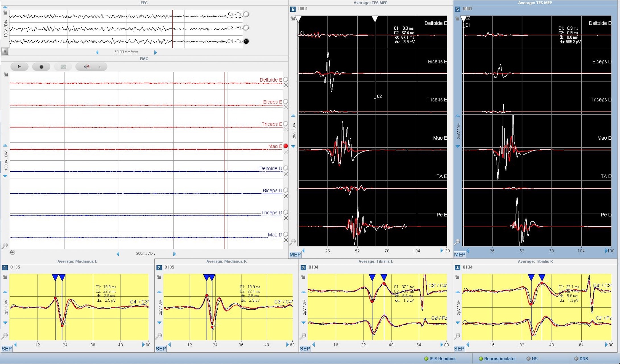The width and height of the screenshot is (620, 364).
Task: Shift MEP panel 5 time axis left arrow
Action: [x=468, y=251]
